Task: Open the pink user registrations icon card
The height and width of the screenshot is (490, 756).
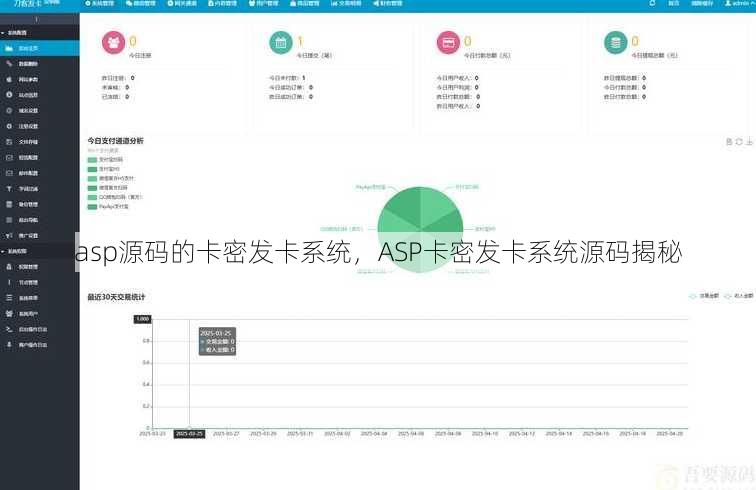Action: pos(113,42)
